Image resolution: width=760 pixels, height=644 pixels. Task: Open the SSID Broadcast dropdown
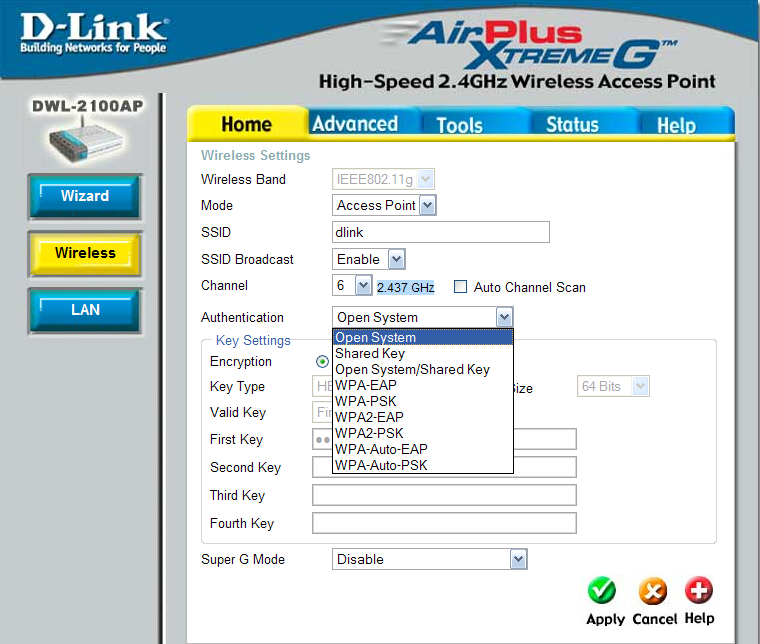point(368,259)
